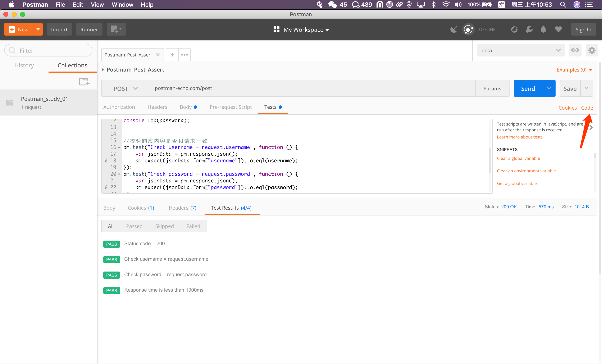Open the tab options three-dots menu
Image resolution: width=602 pixels, height=364 pixels.
[x=184, y=54]
